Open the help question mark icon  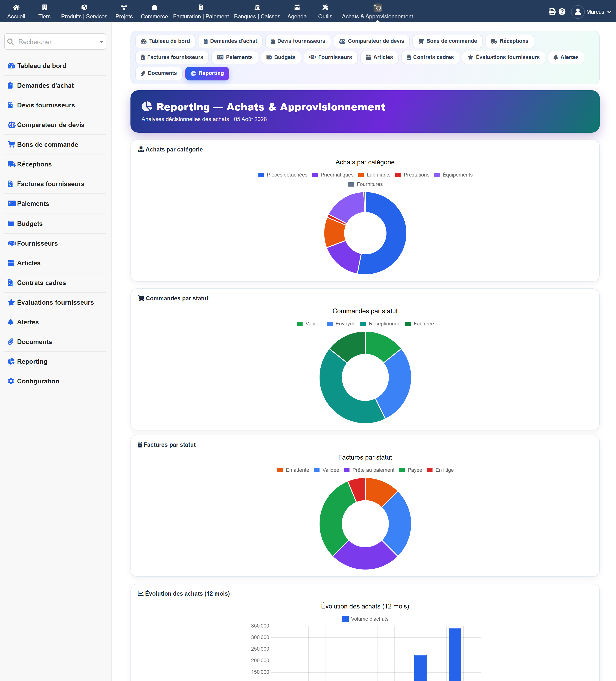click(562, 12)
